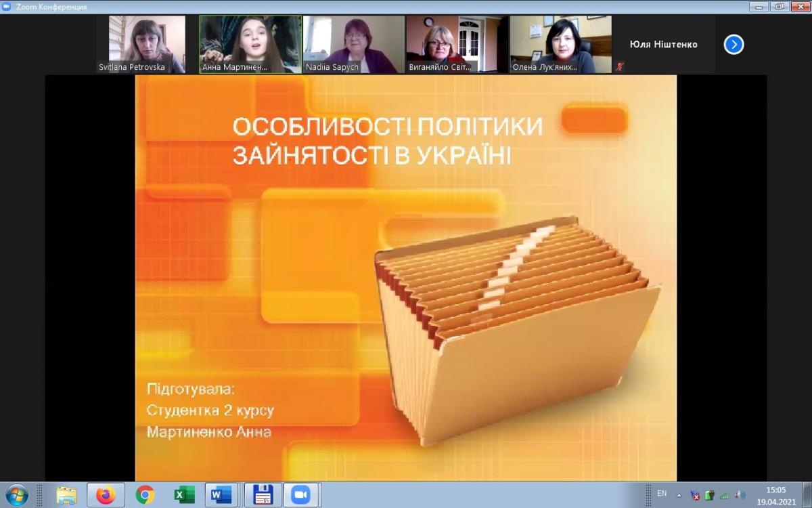Screen dimensions: 812x508
Task: Select Юля Ніштенко participant tile
Action: point(663,45)
